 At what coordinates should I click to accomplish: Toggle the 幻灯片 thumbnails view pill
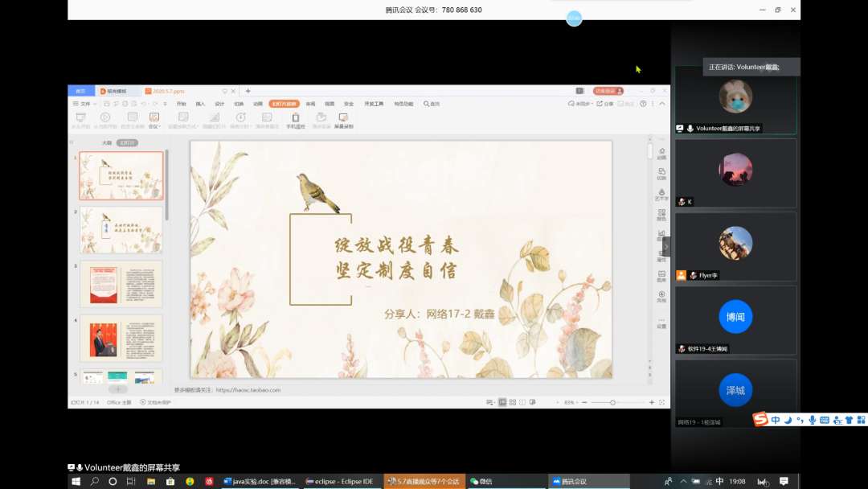coord(127,142)
